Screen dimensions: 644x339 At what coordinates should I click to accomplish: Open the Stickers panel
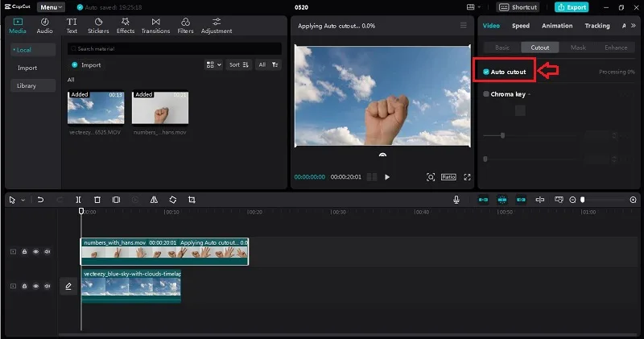coord(98,26)
